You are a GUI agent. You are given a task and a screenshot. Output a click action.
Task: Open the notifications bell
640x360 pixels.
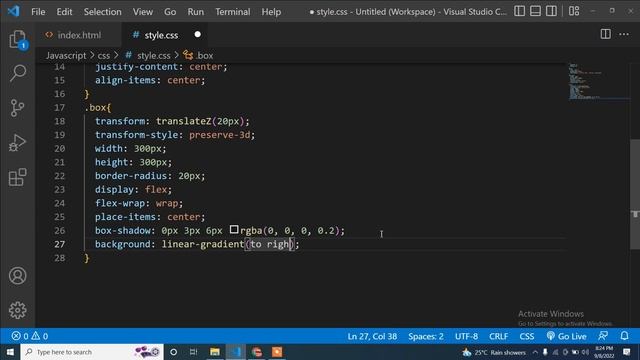[x=624, y=336]
